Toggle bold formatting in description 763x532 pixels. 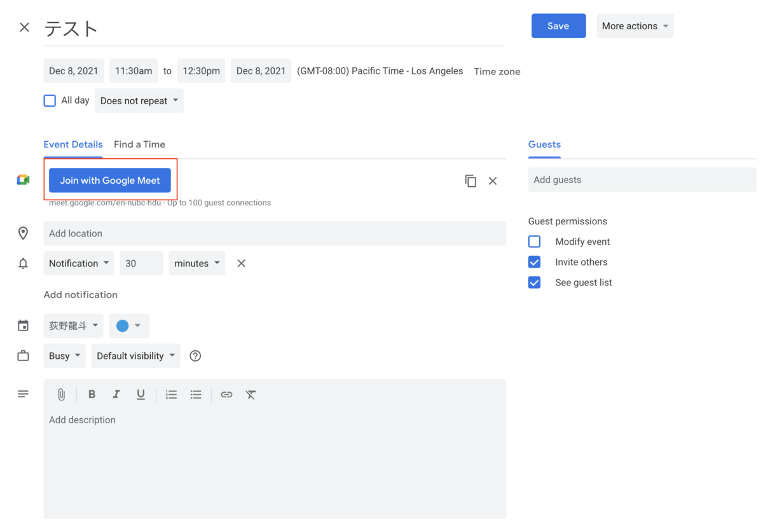click(92, 395)
